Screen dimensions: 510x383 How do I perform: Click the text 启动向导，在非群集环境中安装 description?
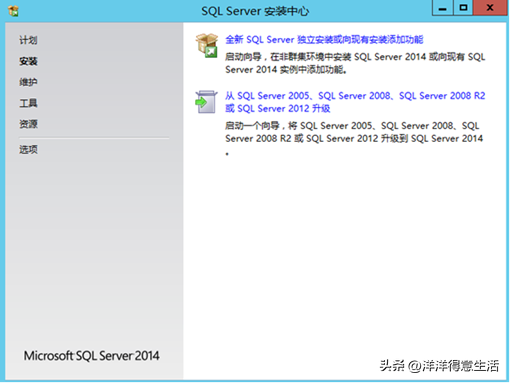tap(355, 63)
